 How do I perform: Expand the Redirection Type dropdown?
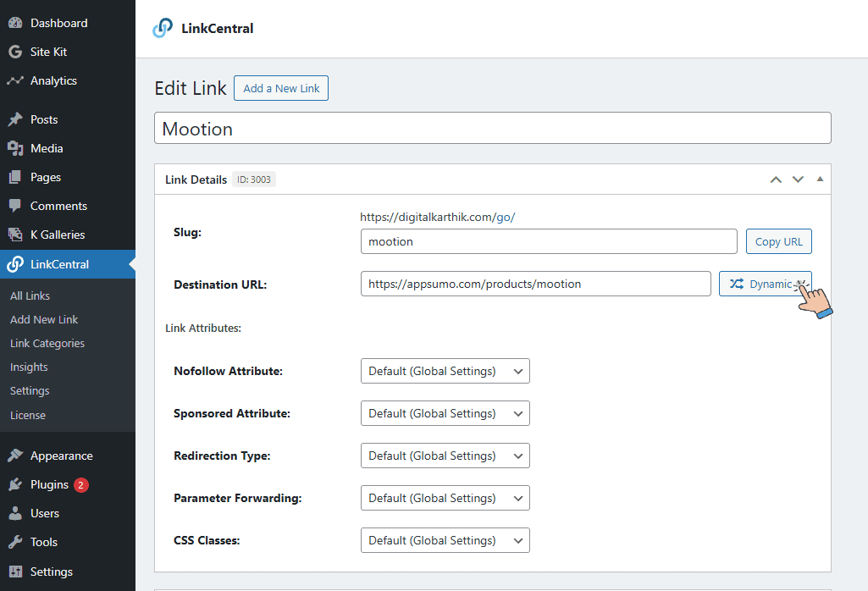coord(445,456)
